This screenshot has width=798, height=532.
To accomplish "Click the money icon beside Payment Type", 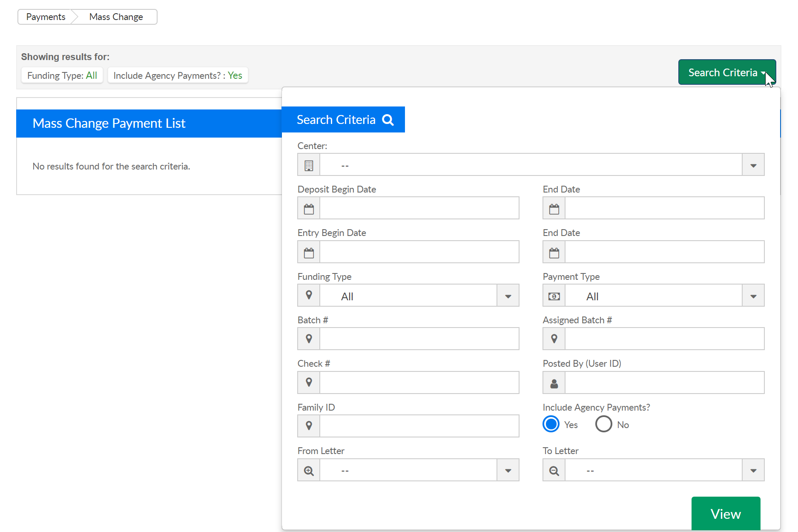I will click(x=554, y=296).
